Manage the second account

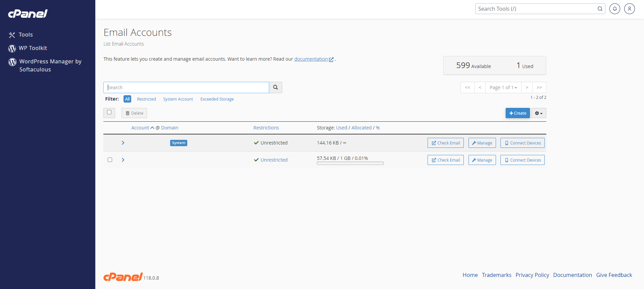(482, 160)
